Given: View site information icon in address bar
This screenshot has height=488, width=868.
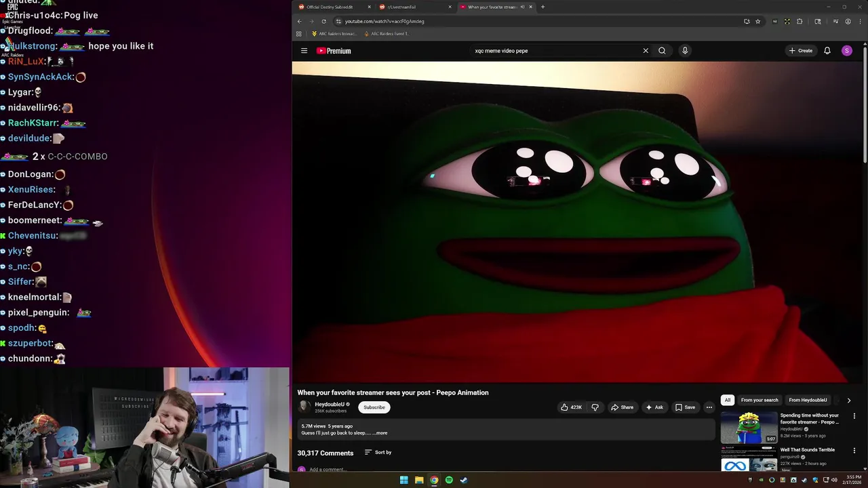Looking at the screenshot, I should [338, 21].
